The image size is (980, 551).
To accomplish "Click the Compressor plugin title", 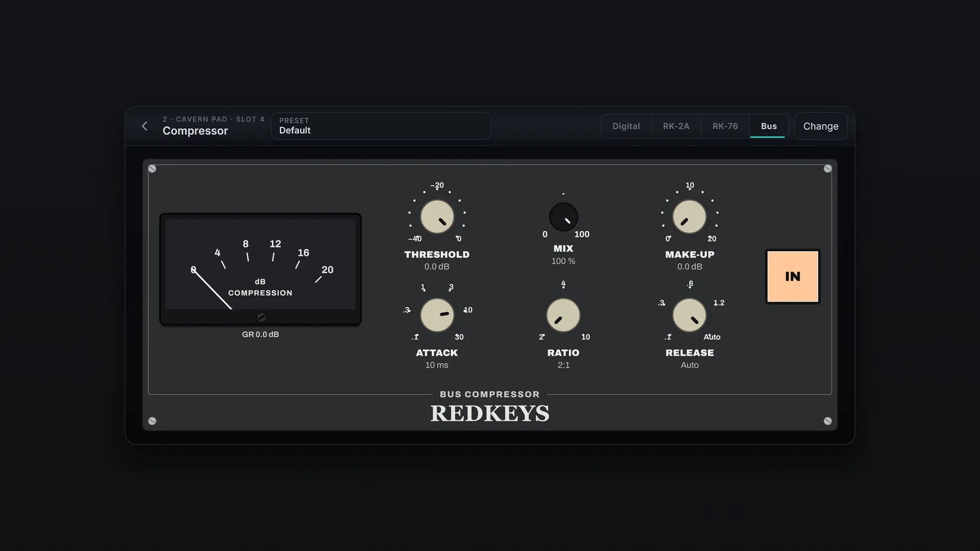I will tap(195, 131).
